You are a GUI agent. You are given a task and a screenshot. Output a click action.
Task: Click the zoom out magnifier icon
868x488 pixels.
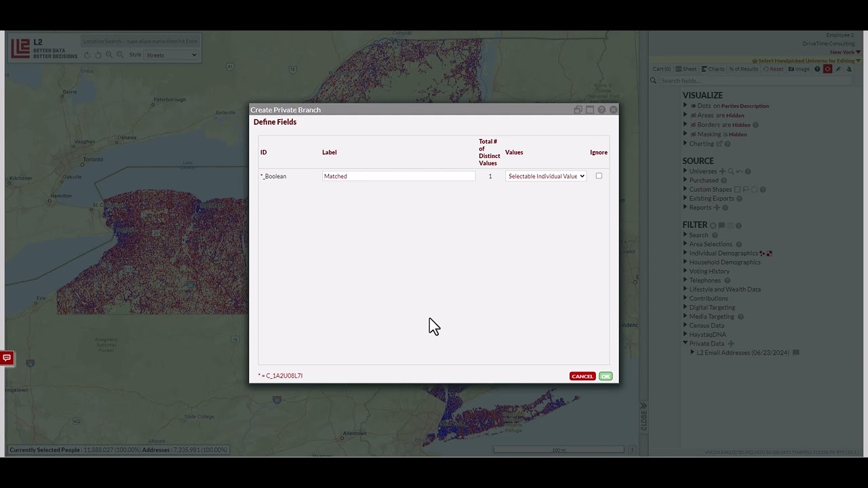(120, 55)
